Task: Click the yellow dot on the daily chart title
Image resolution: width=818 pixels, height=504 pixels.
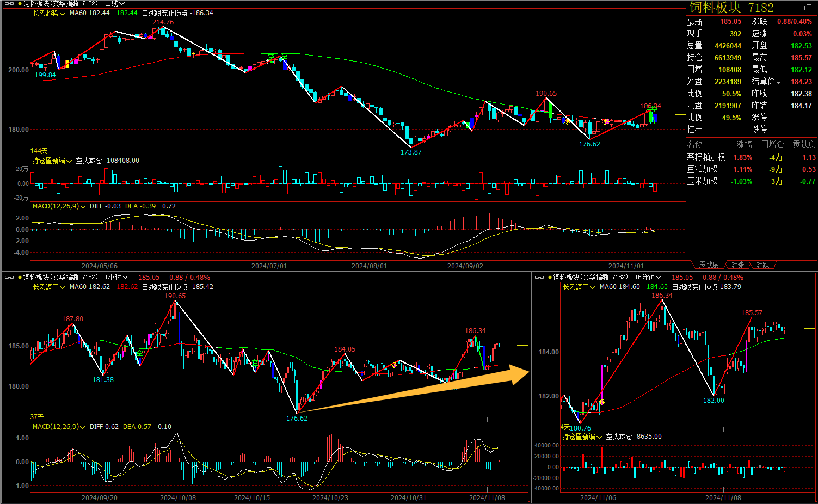Action: coord(20,4)
